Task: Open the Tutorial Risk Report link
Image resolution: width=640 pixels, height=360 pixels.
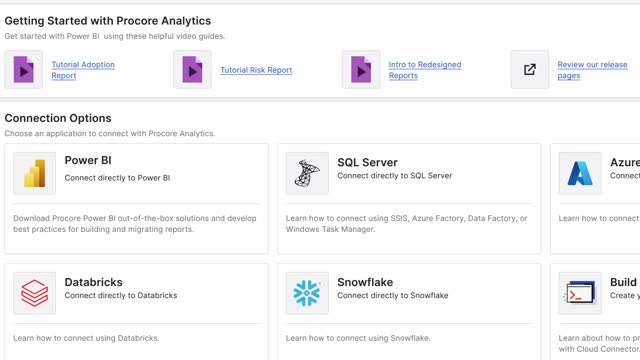Action: (256, 70)
